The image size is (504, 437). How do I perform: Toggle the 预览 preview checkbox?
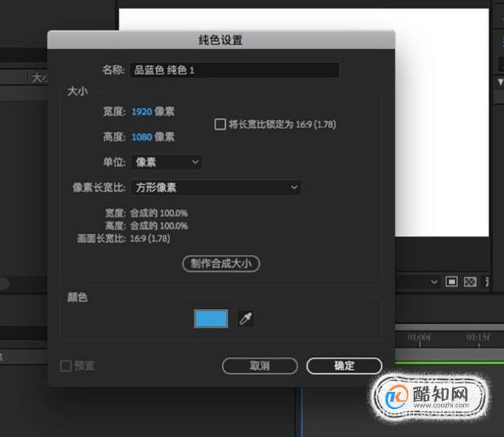click(66, 366)
